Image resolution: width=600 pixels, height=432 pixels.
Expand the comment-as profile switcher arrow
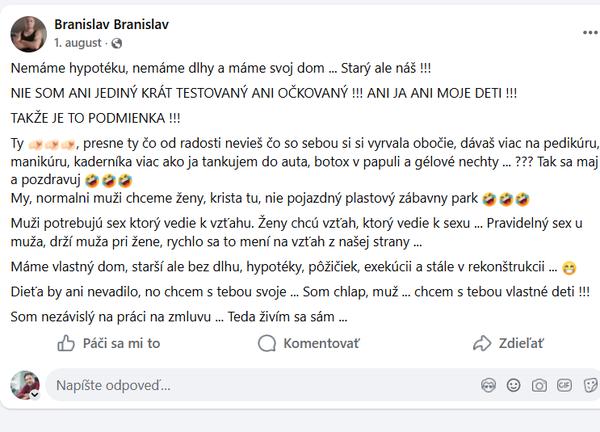pos(35,394)
